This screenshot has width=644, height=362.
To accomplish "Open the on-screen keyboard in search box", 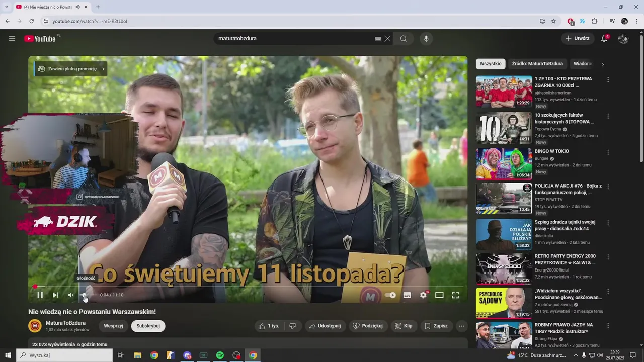I will coord(378,39).
